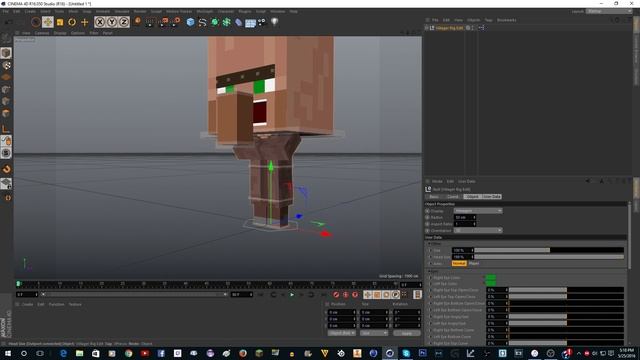
Task: Open the Size mode dropdown in Coordinates
Action: click(x=374, y=333)
